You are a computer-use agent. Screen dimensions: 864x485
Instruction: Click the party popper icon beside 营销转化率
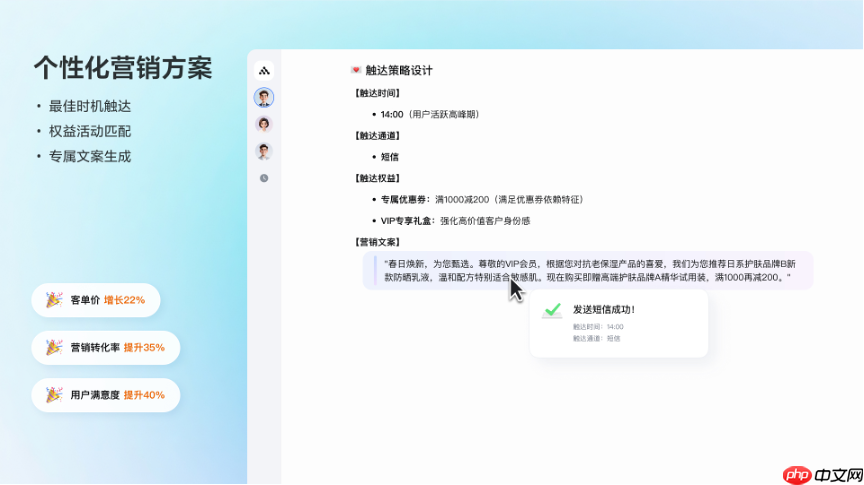point(54,347)
